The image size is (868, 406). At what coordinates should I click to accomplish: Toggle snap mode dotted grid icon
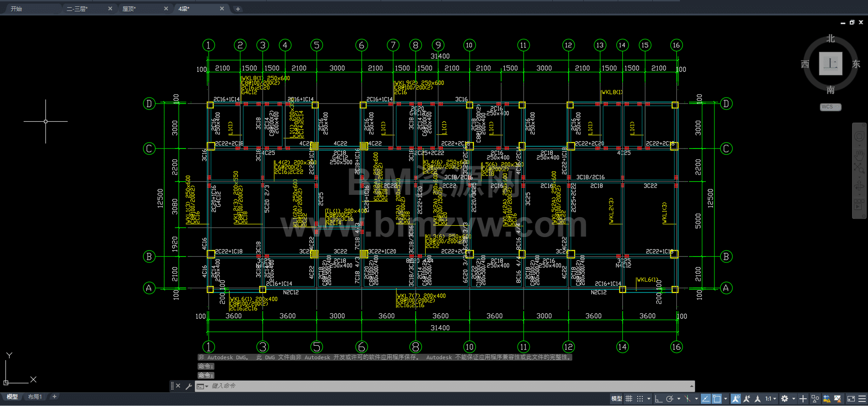(x=640, y=399)
